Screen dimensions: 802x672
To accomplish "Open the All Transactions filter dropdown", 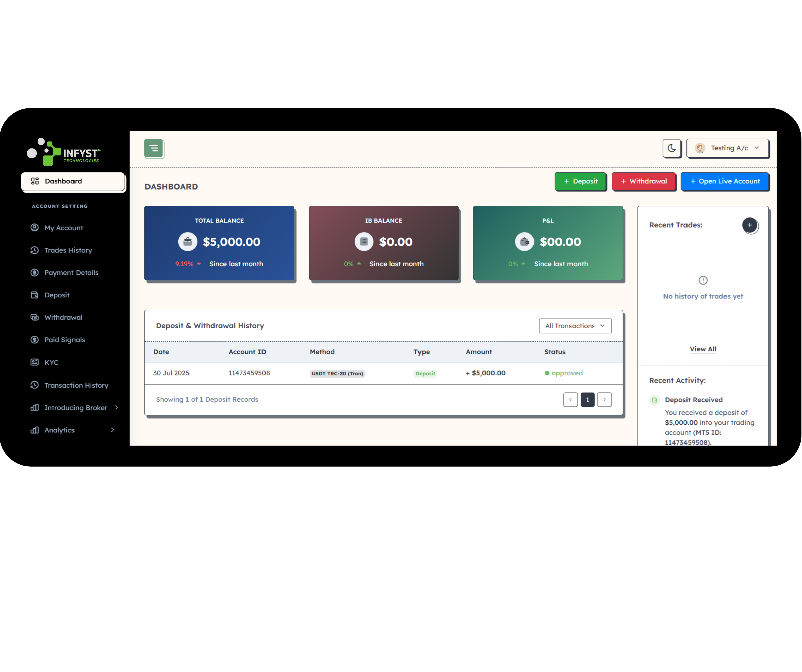I will pyautogui.click(x=575, y=326).
